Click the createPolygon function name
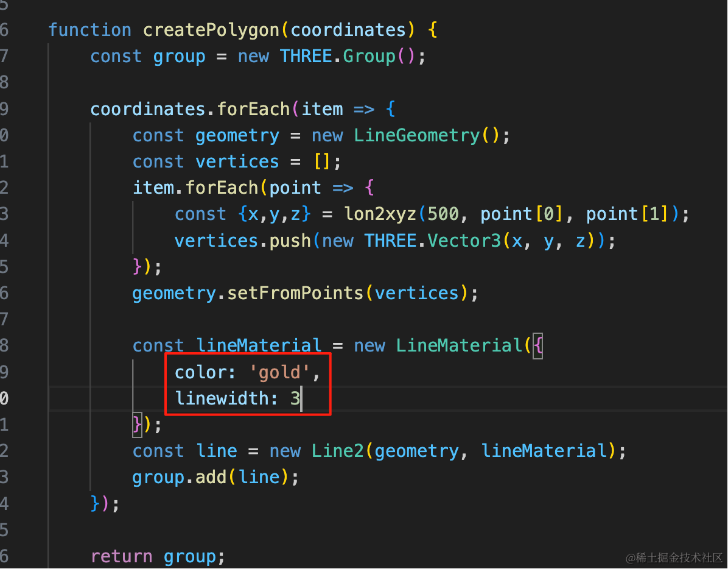Screen dimensions: 728x569 click(211, 30)
